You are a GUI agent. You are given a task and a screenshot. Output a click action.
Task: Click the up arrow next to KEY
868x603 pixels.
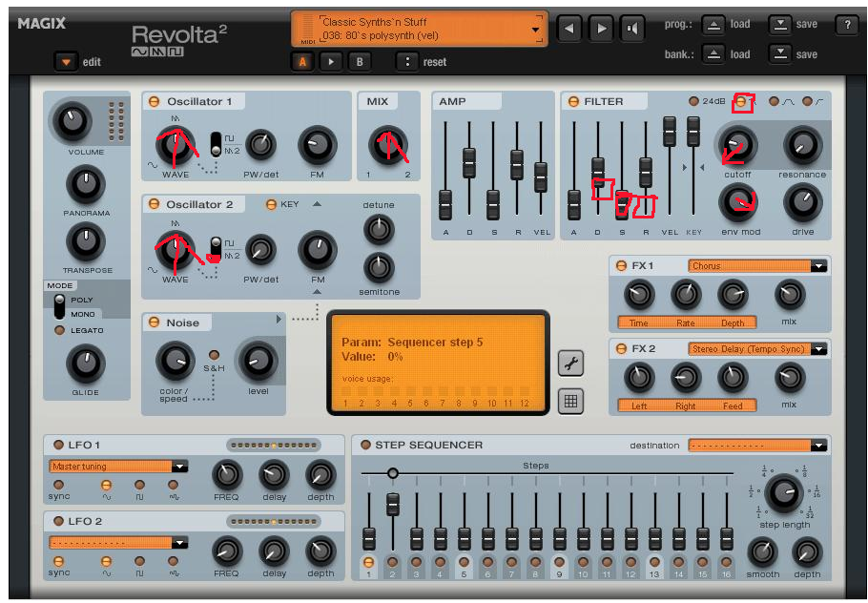(x=317, y=204)
